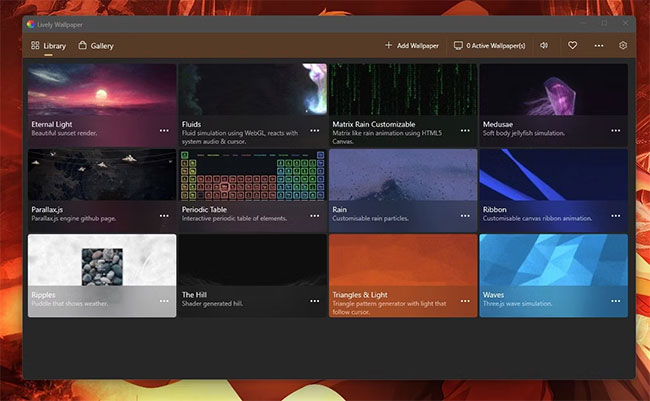The height and width of the screenshot is (401, 650).
Task: Click 'Interactive periodic table of elements.' text
Action: tap(234, 219)
